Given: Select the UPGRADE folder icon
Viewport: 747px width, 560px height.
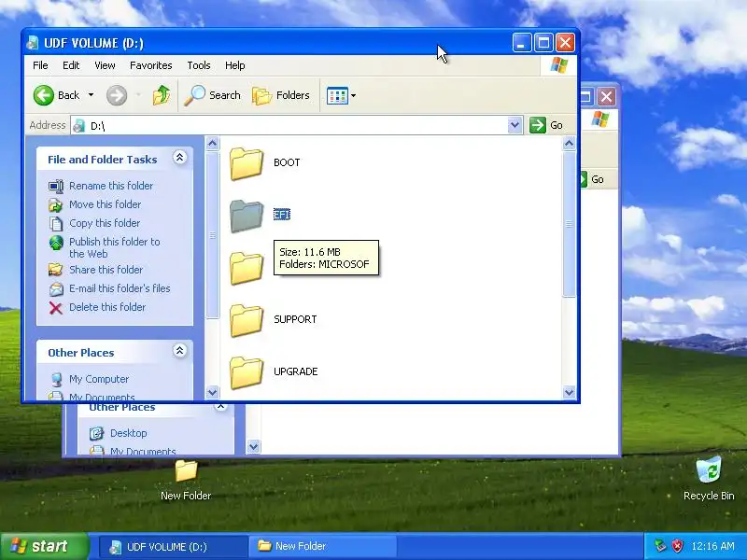Looking at the screenshot, I should [247, 372].
